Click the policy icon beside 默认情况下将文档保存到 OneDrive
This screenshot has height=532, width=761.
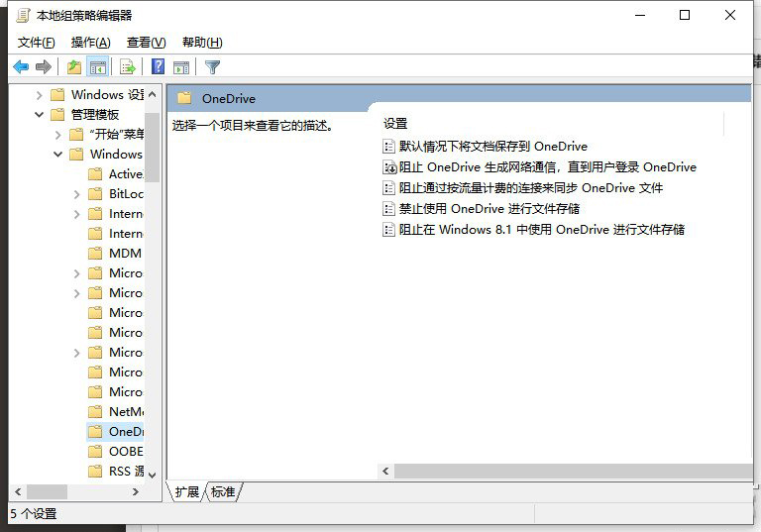[x=388, y=146]
